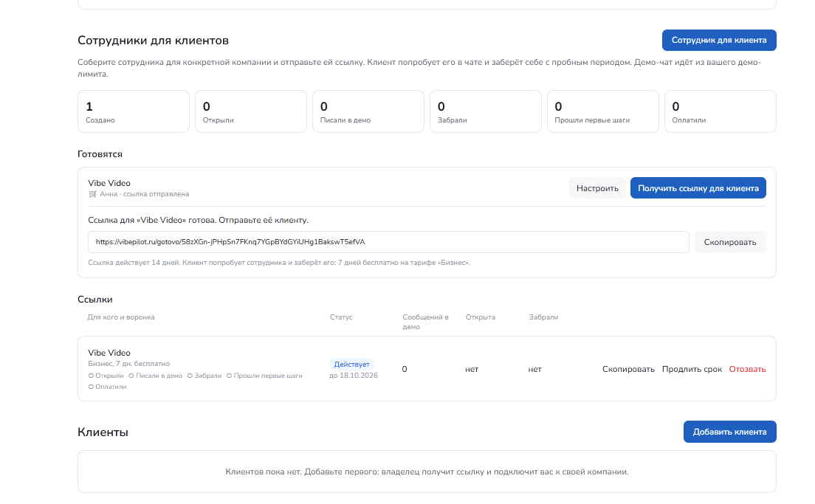This screenshot has width=815, height=504.
Task: Copy the link using the button beside the URL field
Action: [730, 242]
